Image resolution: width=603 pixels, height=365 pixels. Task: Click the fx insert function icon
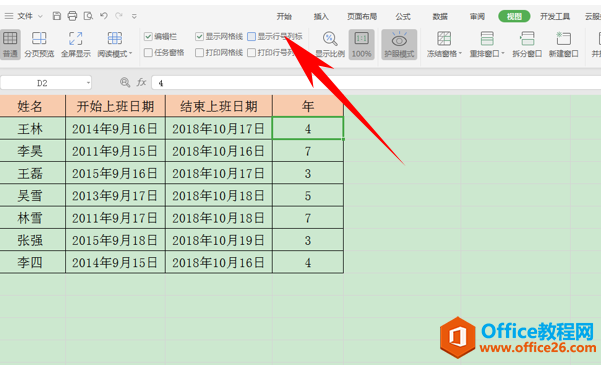click(x=142, y=82)
